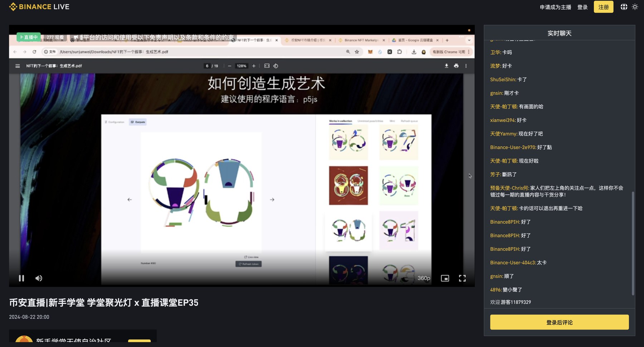Viewport: 644px width, 347px height.
Task: Click the 登录 login link
Action: [x=582, y=7]
